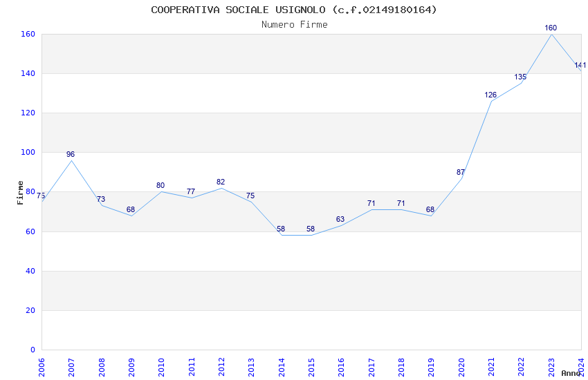This screenshot has height=380, width=588.
Task: Select the 135 data label for 2022
Action: click(520, 77)
